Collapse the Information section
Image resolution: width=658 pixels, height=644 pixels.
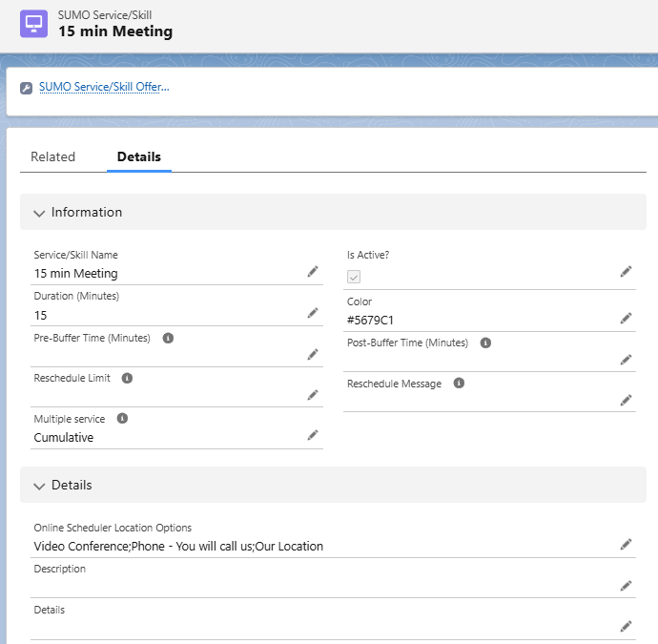pos(39,213)
